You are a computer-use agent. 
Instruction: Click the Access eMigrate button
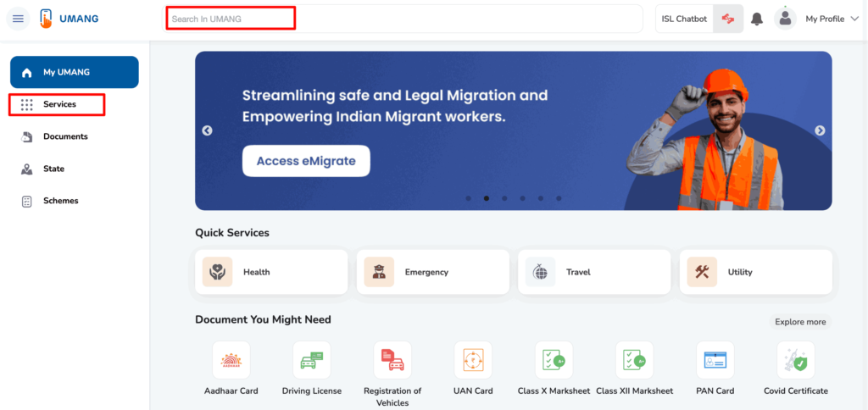[x=306, y=161]
